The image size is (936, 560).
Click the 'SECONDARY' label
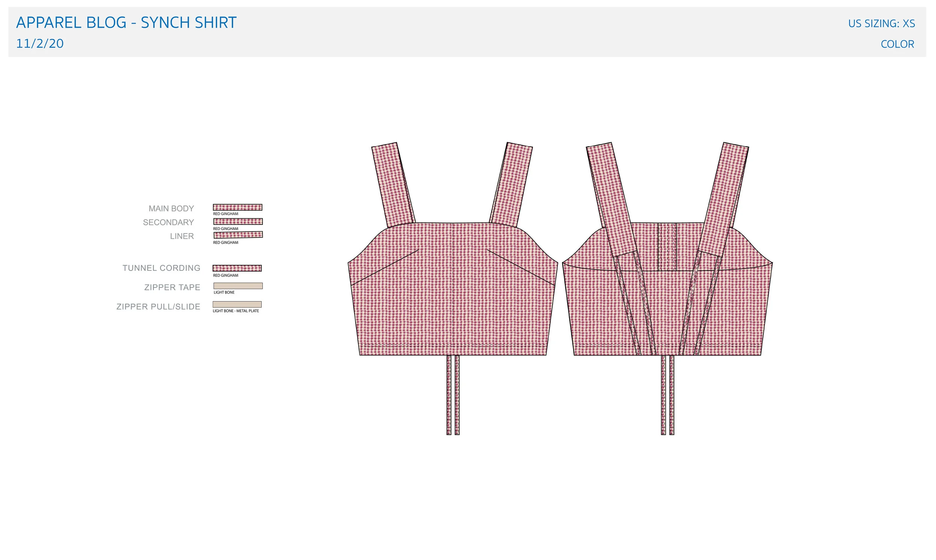[168, 223]
